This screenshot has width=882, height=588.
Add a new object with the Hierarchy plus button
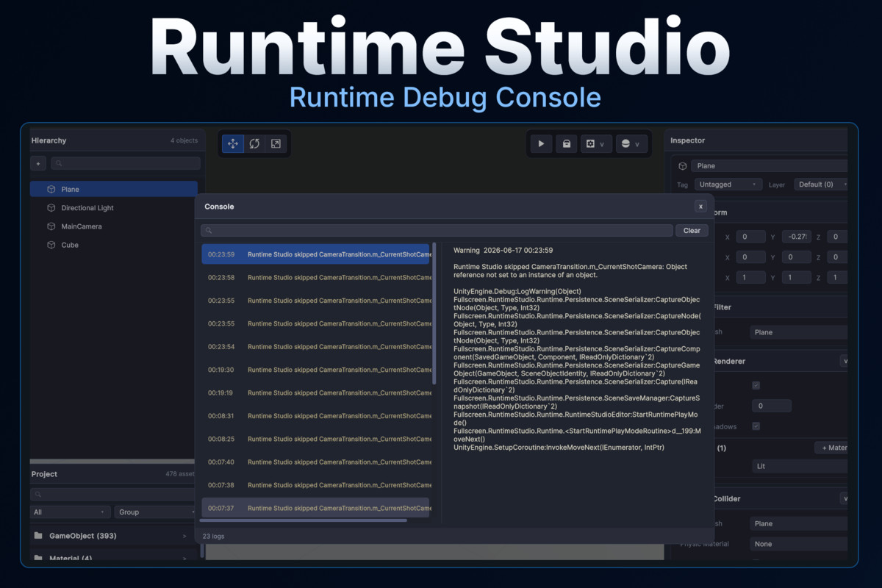[39, 163]
